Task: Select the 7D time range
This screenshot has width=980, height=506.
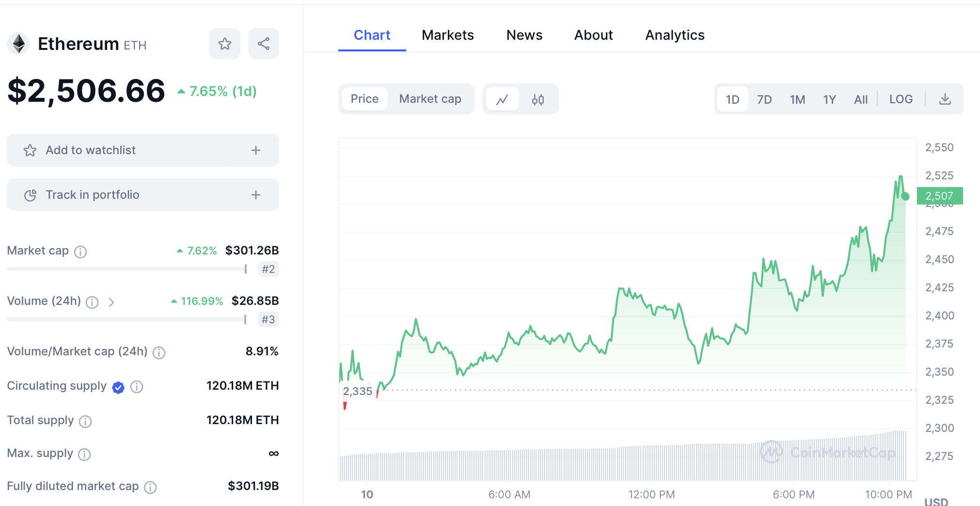Action: click(x=764, y=99)
